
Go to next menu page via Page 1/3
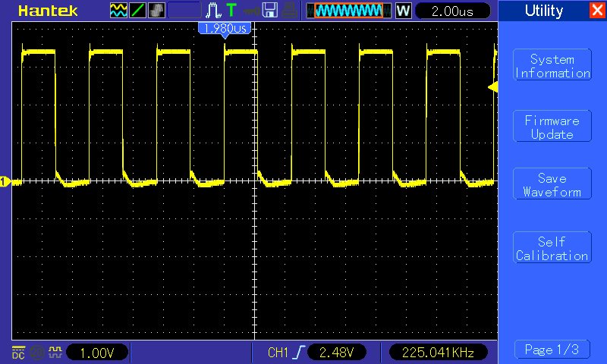(552, 350)
